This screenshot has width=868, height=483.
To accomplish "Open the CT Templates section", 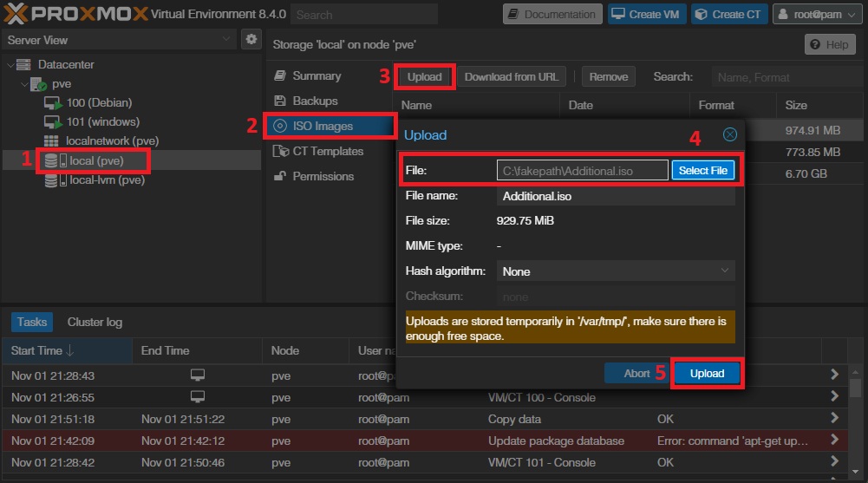I will (330, 151).
